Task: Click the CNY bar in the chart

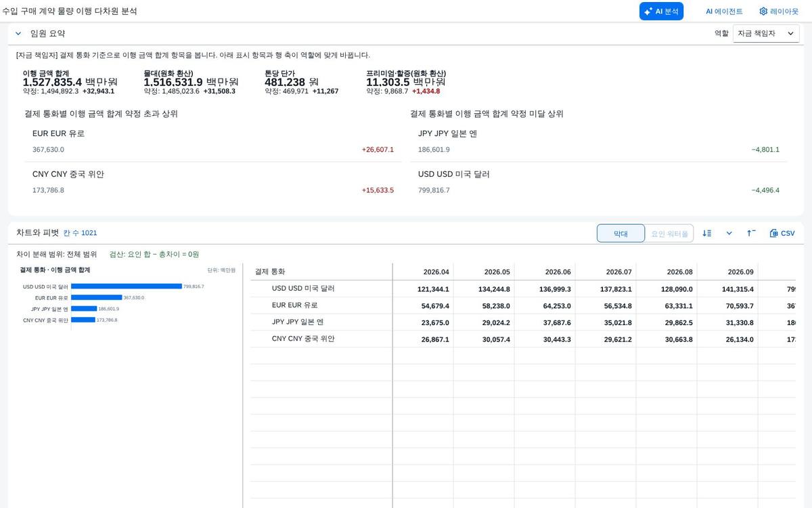Action: [x=83, y=320]
